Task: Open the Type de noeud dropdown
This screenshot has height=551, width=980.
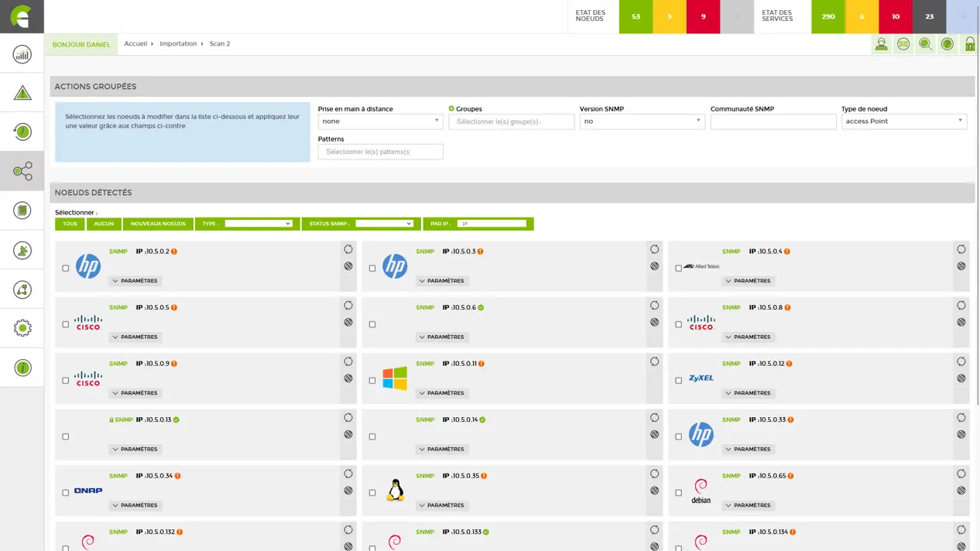Action: point(903,121)
